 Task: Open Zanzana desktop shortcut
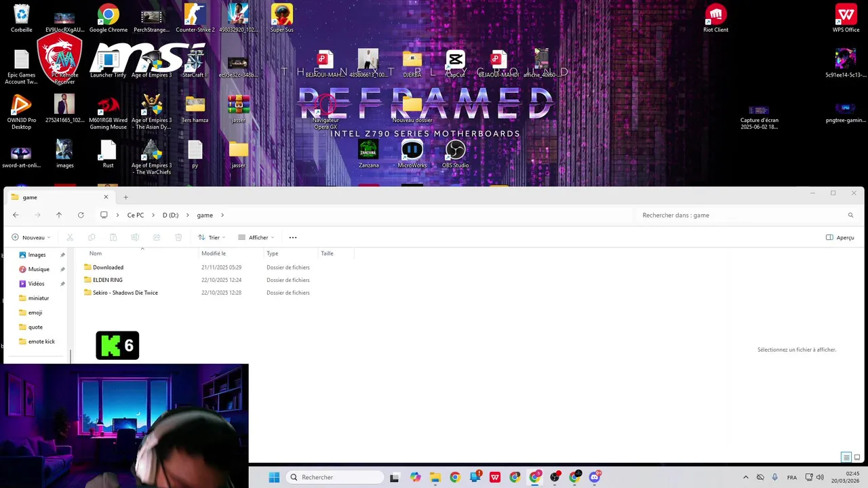(369, 155)
